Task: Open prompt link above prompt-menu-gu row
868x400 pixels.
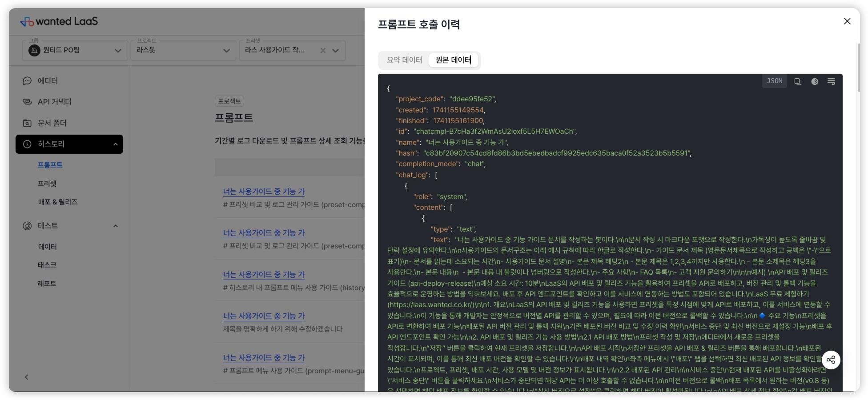Action: coord(264,358)
